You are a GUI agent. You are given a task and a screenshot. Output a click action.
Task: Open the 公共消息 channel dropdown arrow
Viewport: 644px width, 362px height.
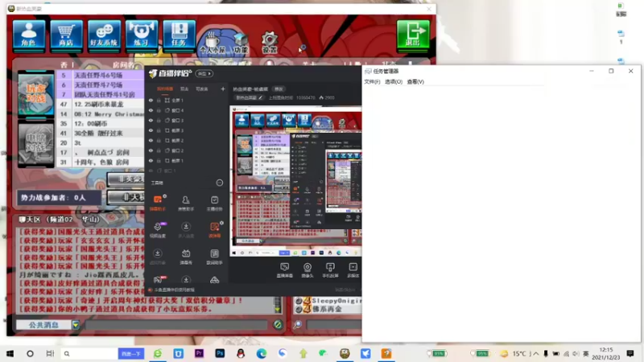76,325
